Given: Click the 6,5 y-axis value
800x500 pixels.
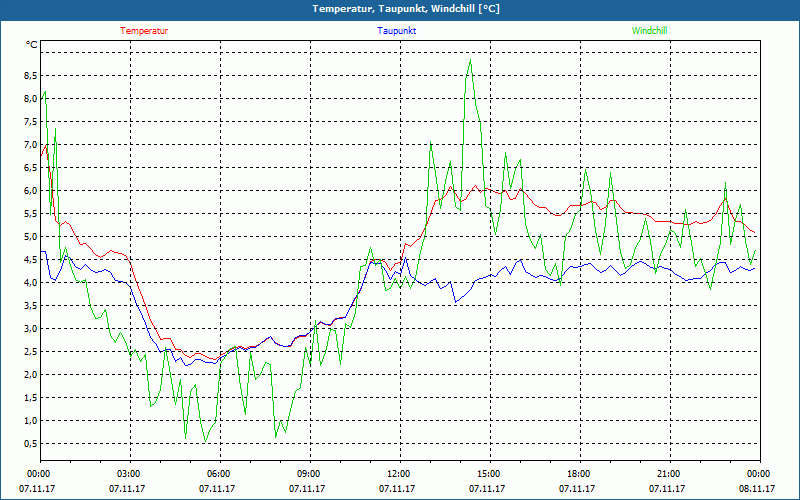Looking at the screenshot, I should coord(31,167).
